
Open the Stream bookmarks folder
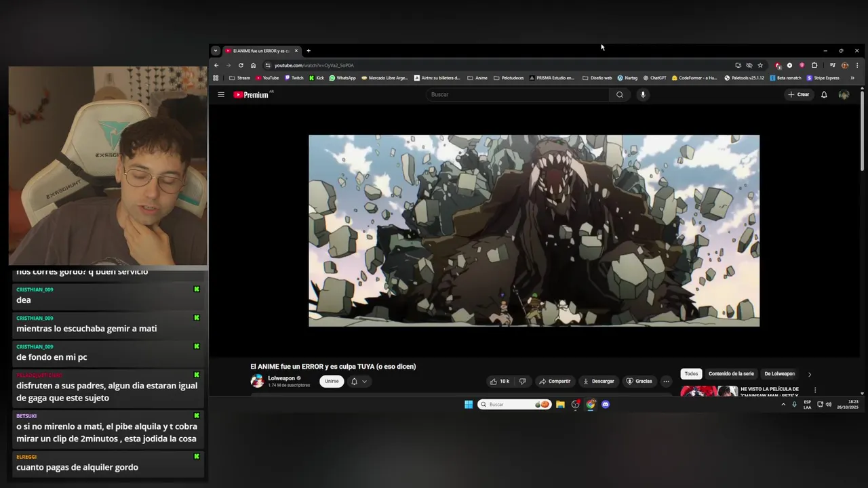pyautogui.click(x=240, y=78)
